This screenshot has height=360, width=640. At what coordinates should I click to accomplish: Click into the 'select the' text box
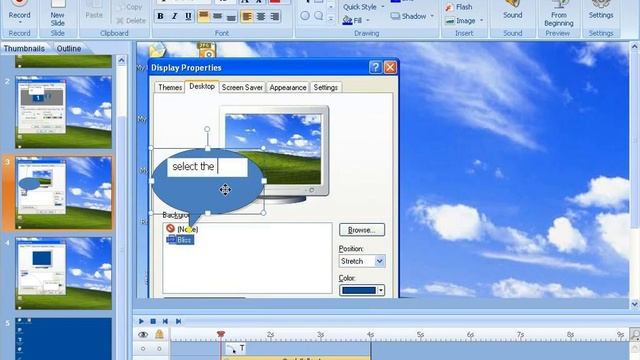click(207, 167)
